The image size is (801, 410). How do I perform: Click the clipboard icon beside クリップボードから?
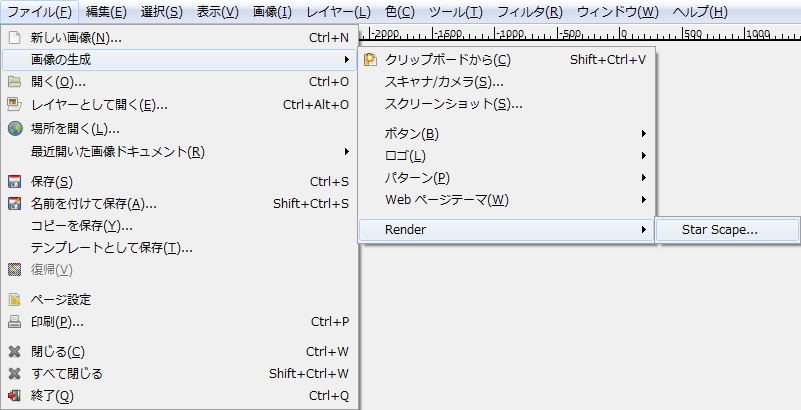coord(370,60)
